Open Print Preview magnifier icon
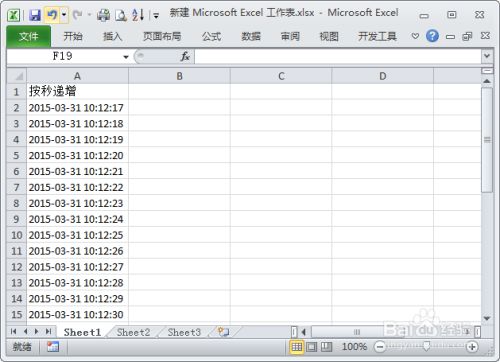Screen dimensions: 500x362 coord(121,15)
